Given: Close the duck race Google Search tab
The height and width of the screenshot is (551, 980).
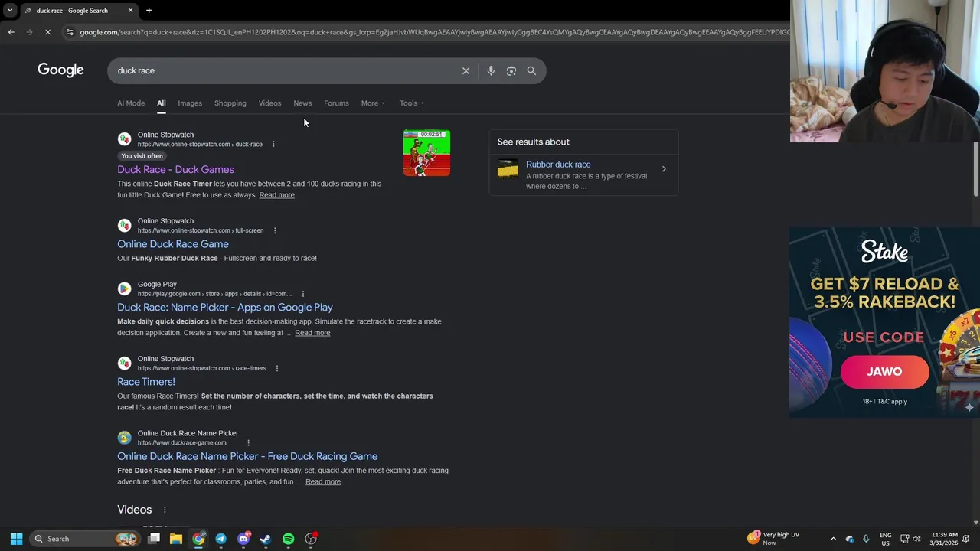Looking at the screenshot, I should (130, 11).
